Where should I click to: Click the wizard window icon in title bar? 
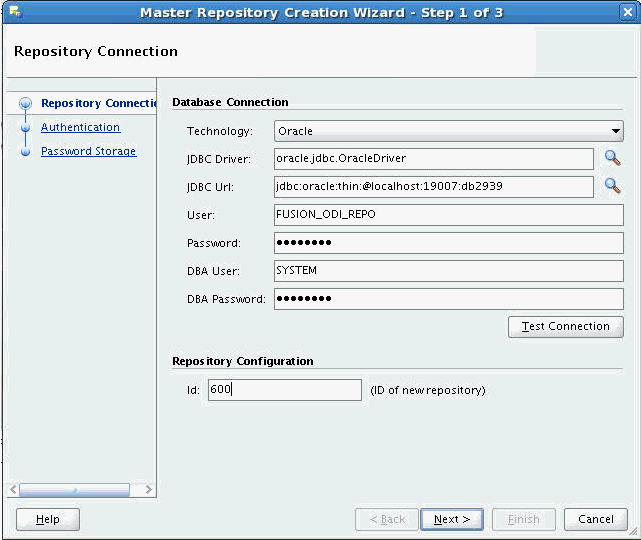(x=16, y=12)
